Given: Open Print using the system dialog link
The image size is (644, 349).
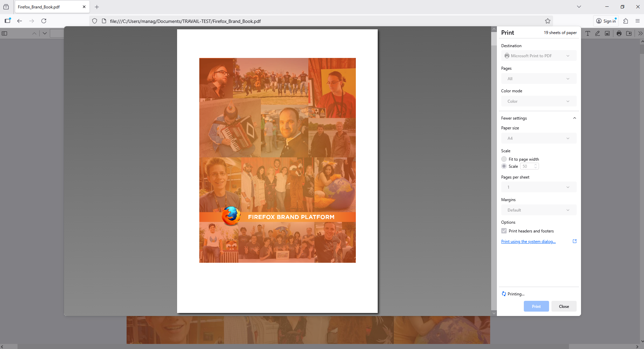Looking at the screenshot, I should (x=528, y=242).
